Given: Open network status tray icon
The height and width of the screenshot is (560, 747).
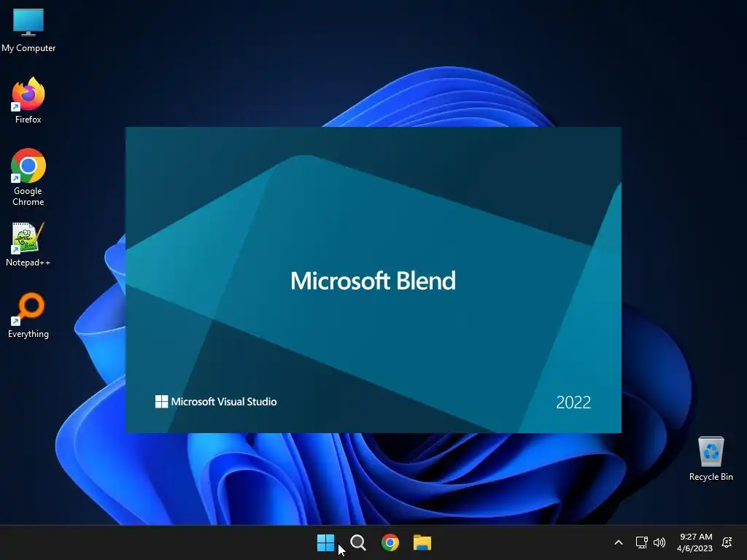Looking at the screenshot, I should coord(642,542).
